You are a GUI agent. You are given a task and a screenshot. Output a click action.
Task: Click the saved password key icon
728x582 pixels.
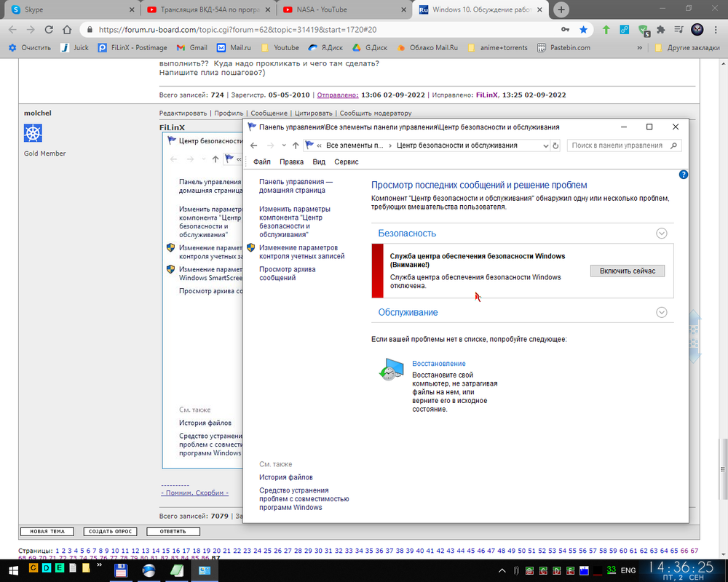pos(565,30)
